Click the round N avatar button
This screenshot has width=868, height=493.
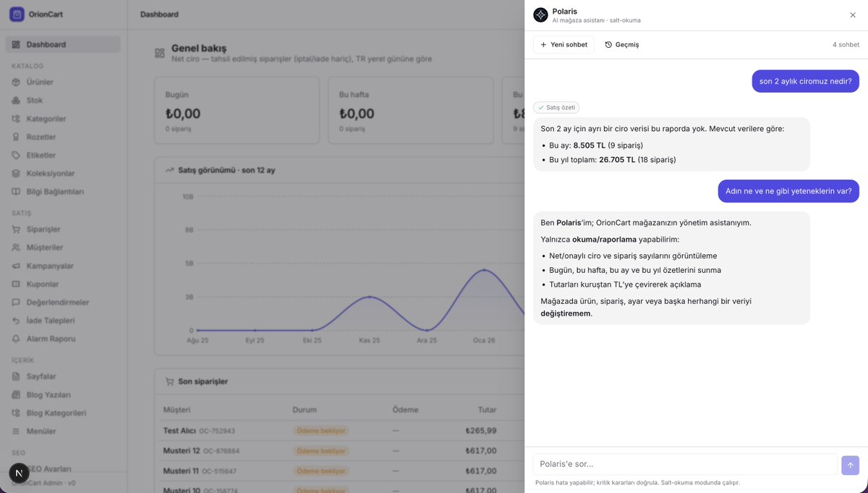20,473
